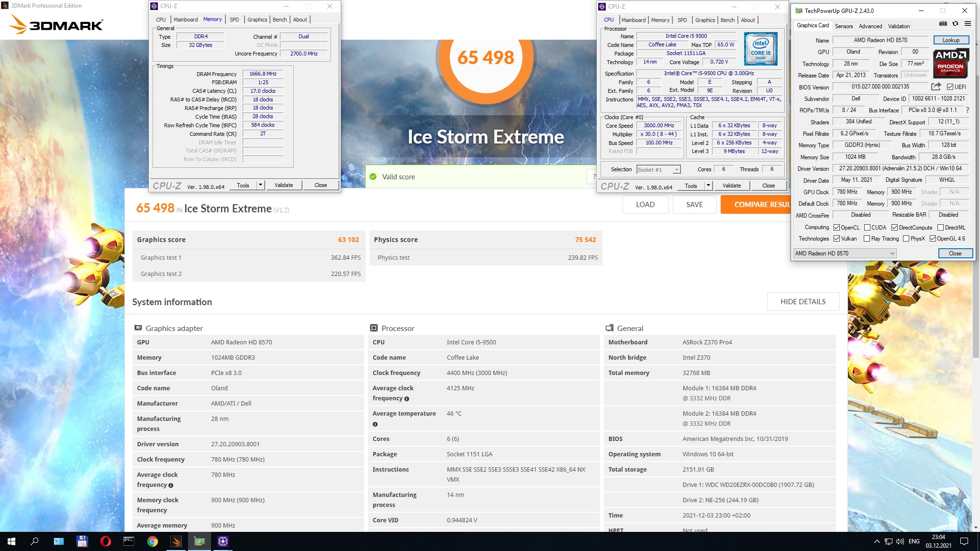
Task: Click the BIOS export share icon in GPU-Z
Action: (x=936, y=87)
